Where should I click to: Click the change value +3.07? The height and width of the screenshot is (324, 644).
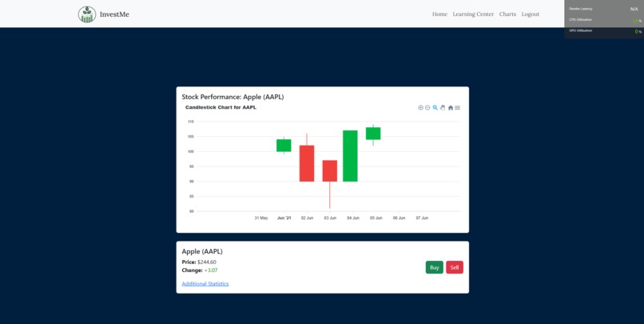click(211, 270)
